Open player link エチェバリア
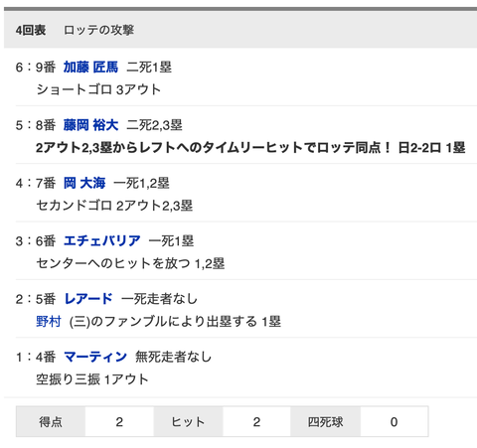Viewport: 477px width, 448px height. 101,241
